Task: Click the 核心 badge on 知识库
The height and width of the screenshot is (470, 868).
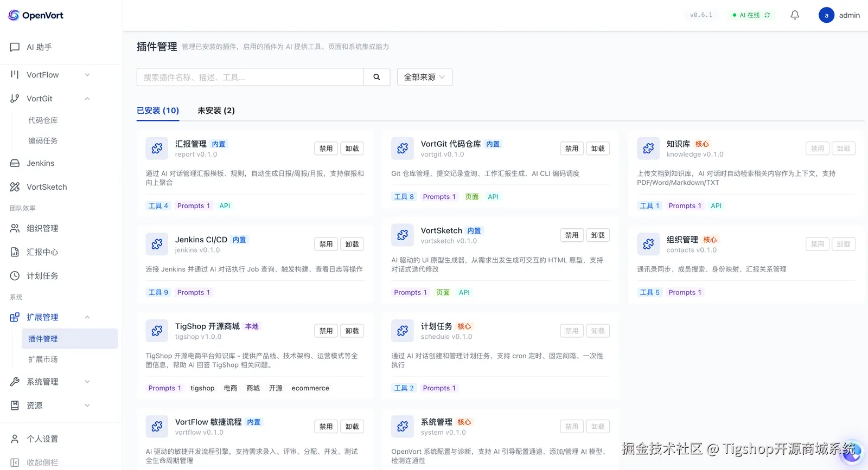Action: (x=702, y=144)
